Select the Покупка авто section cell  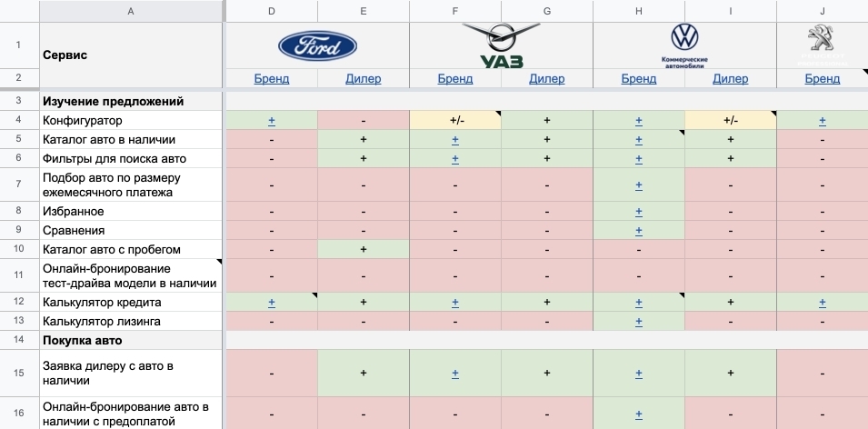131,340
